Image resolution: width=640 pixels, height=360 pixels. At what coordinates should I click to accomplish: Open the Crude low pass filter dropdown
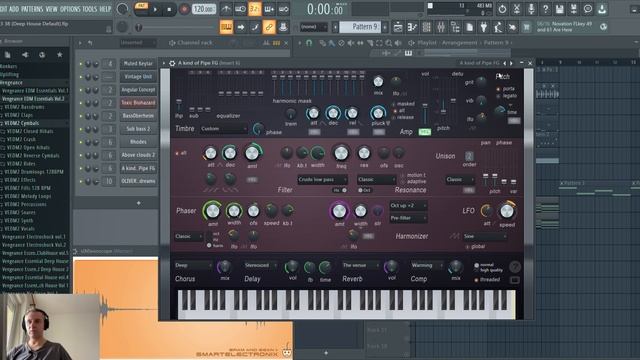(322, 180)
